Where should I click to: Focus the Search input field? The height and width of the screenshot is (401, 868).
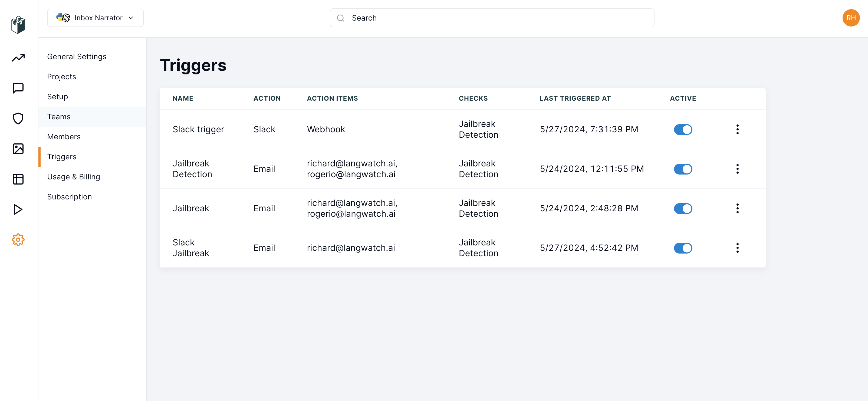[492, 18]
